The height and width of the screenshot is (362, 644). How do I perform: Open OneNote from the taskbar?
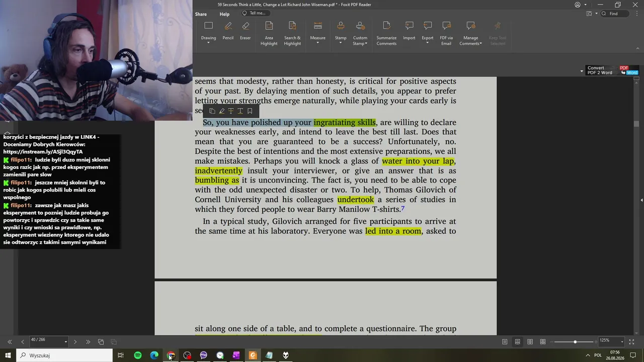pos(236,355)
